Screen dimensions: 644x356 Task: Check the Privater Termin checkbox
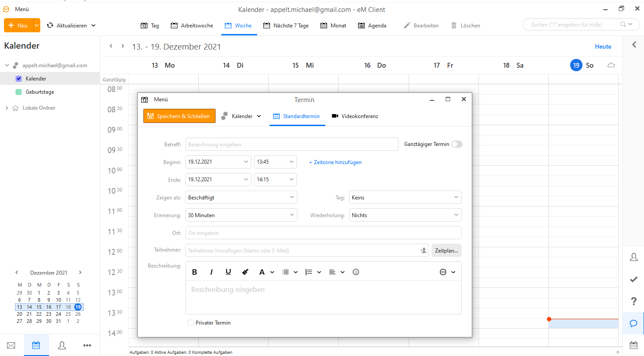pyautogui.click(x=191, y=323)
